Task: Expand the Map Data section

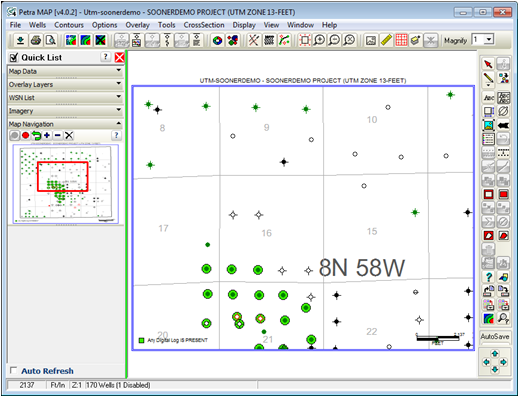Action: click(x=65, y=71)
